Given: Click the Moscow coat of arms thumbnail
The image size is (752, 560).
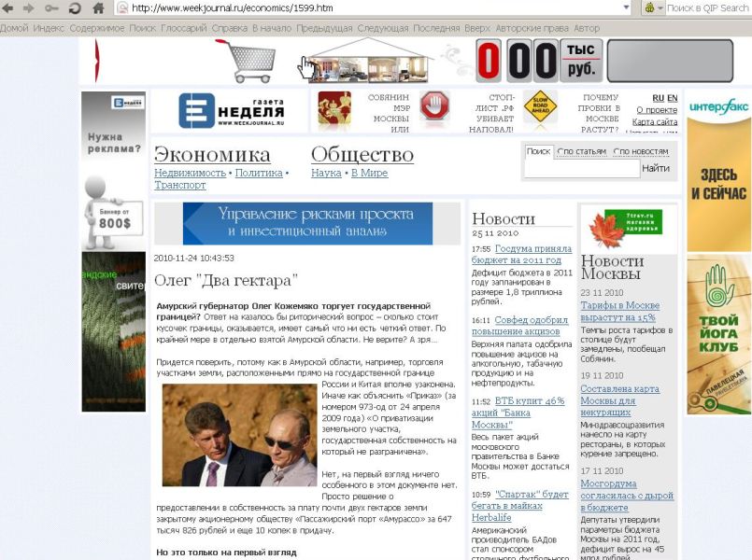Looking at the screenshot, I should coord(334,109).
